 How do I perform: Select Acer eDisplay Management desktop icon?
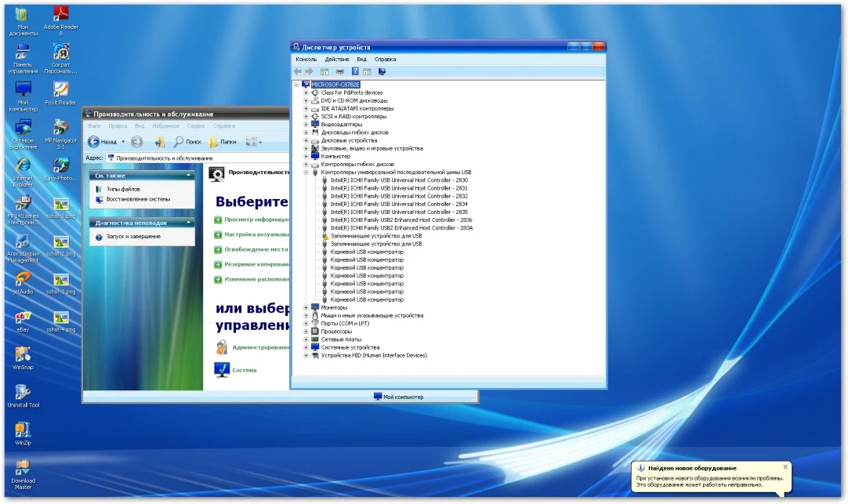pyautogui.click(x=23, y=248)
